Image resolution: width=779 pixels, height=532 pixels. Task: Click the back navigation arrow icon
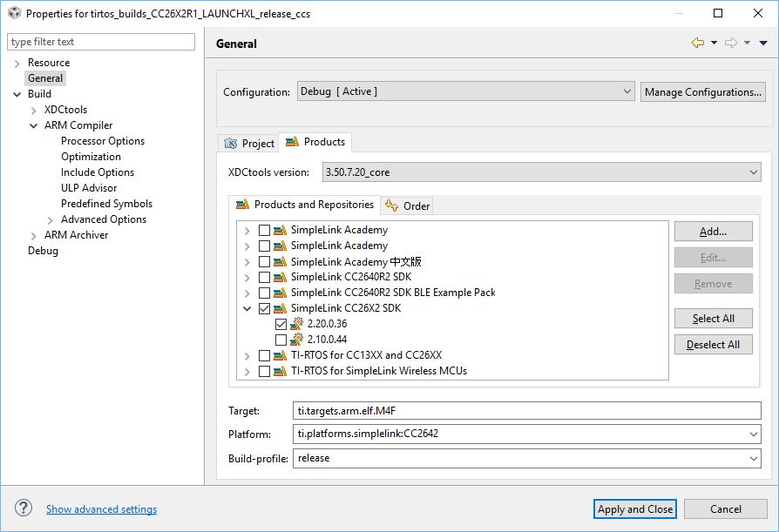coord(697,43)
